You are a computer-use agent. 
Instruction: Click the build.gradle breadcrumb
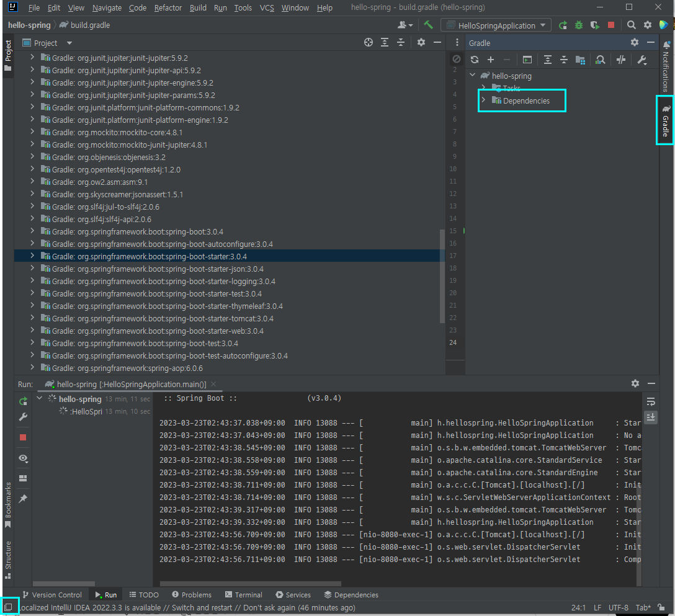click(85, 25)
